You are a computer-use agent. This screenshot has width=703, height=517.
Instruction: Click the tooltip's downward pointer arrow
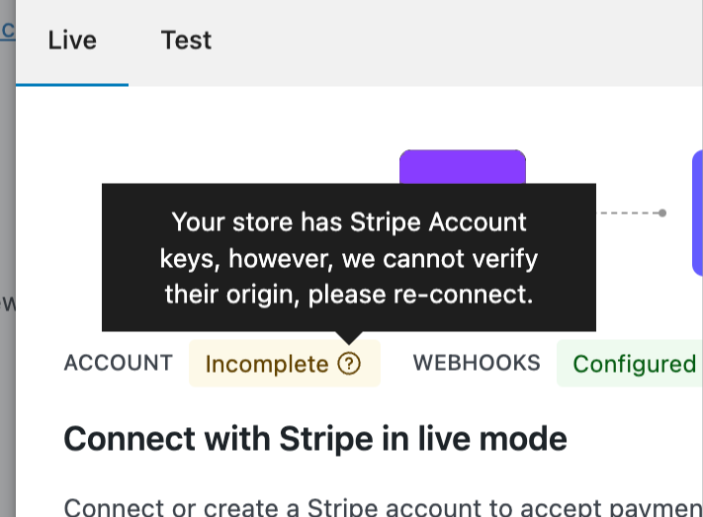(x=348, y=338)
